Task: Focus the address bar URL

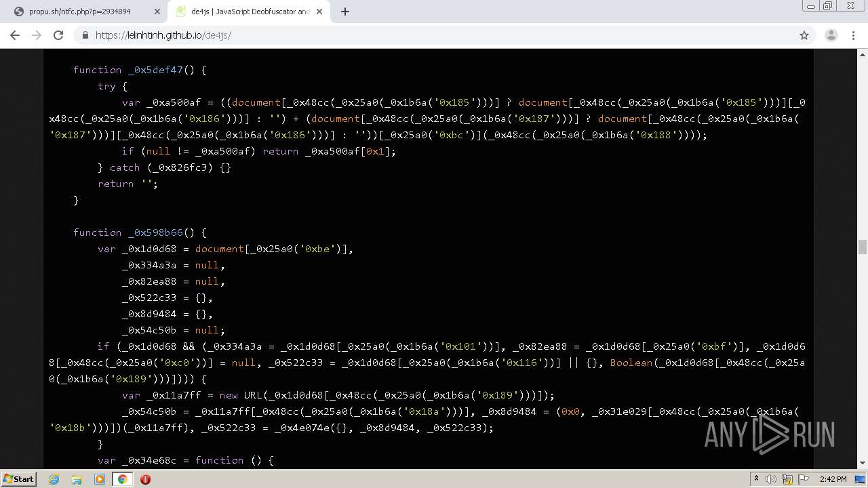Action: [x=163, y=35]
